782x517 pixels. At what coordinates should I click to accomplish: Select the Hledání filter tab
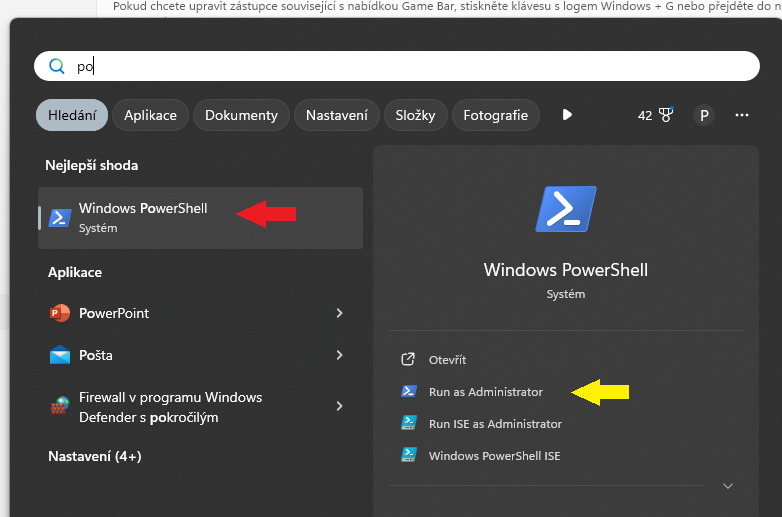[72, 115]
